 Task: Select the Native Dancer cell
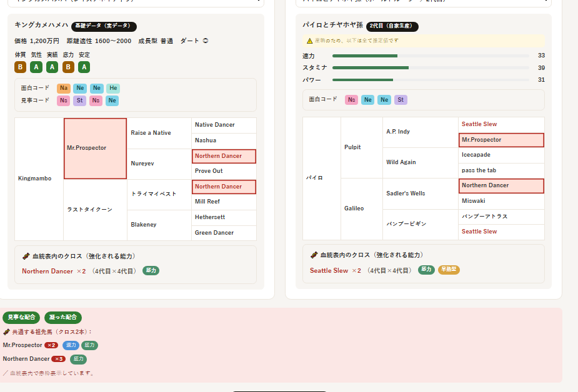coord(224,125)
